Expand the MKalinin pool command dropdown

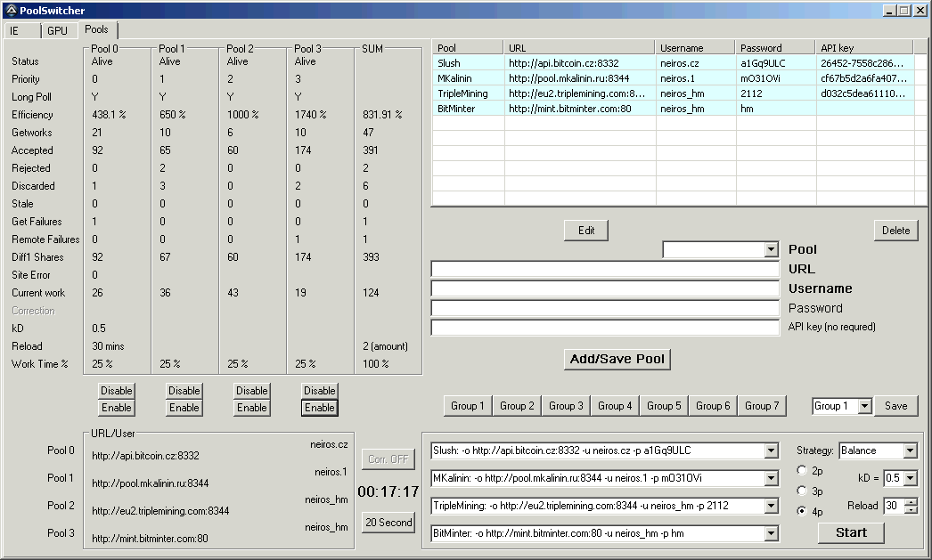pyautogui.click(x=771, y=478)
